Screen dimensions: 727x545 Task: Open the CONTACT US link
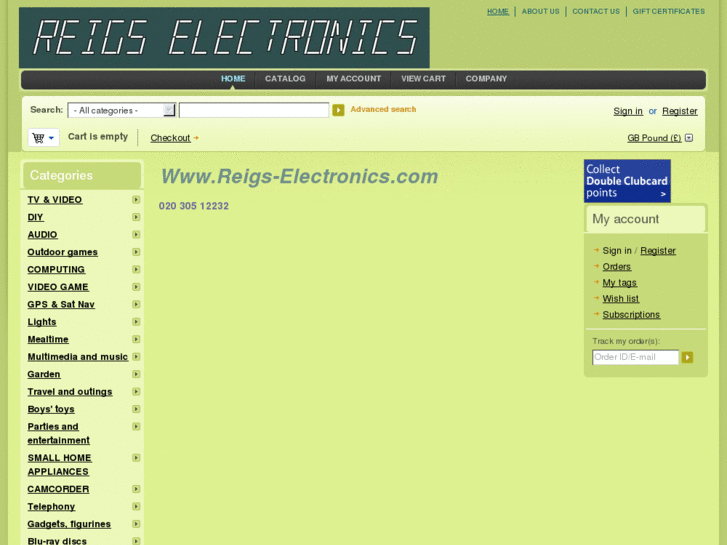[596, 12]
